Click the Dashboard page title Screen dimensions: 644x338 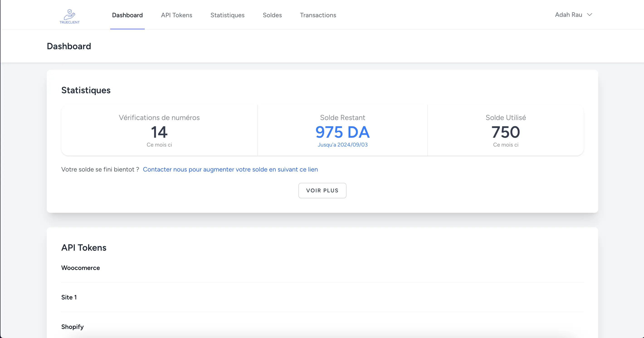69,46
